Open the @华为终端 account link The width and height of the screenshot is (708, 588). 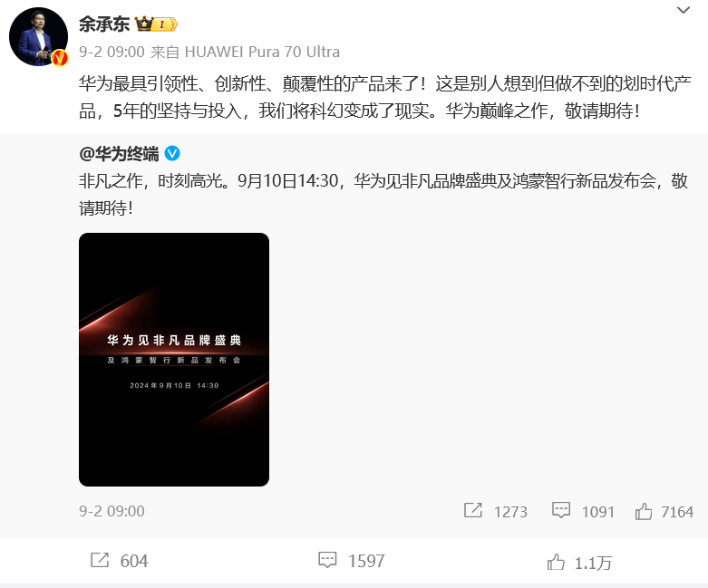coord(119,154)
